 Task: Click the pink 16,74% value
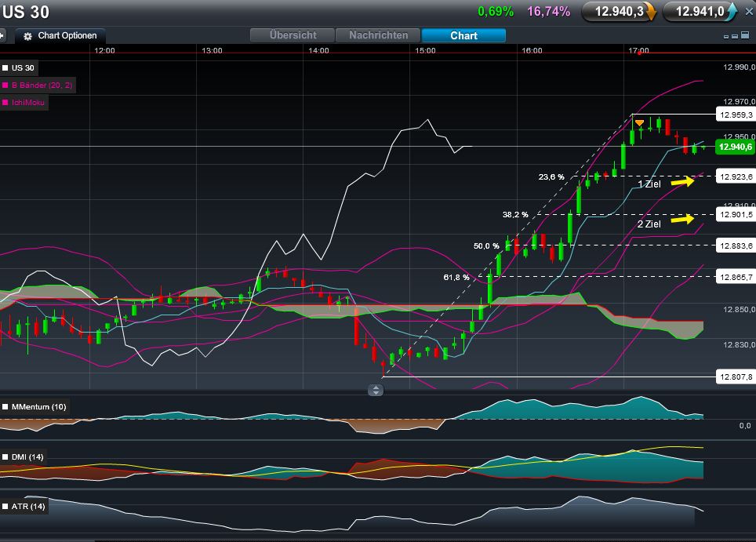[549, 12]
